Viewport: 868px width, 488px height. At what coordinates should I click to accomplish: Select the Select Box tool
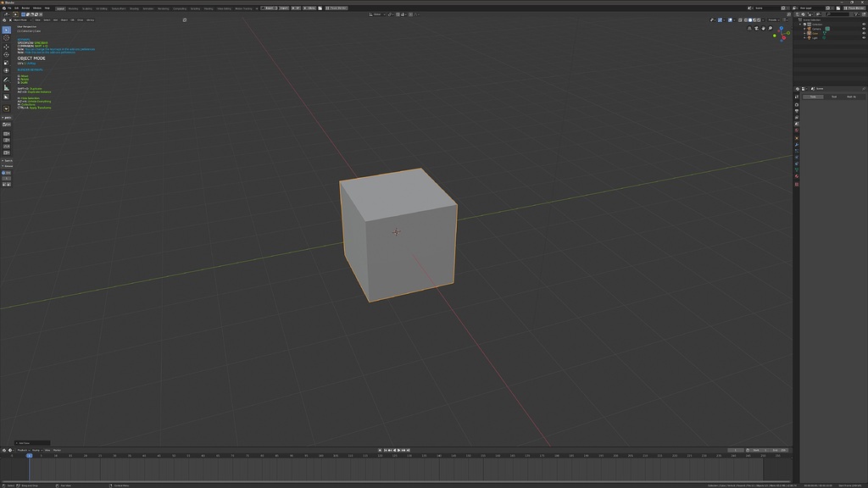pyautogui.click(x=6, y=30)
